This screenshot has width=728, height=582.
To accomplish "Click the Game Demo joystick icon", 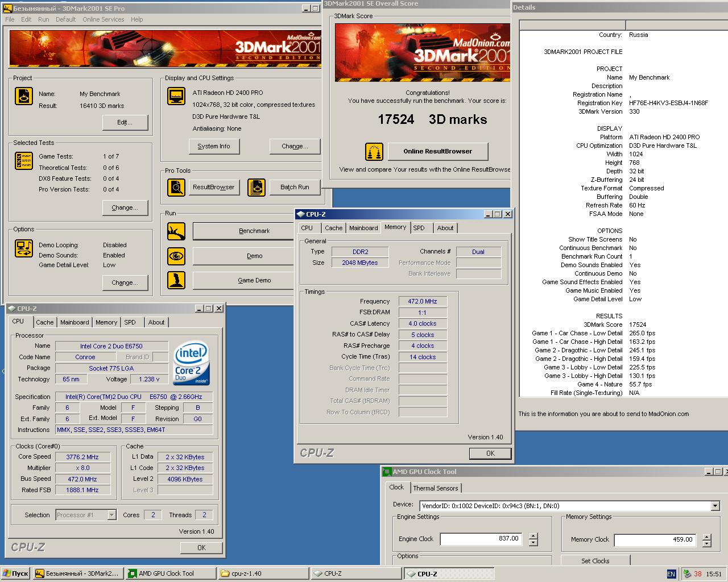I will coord(176,280).
